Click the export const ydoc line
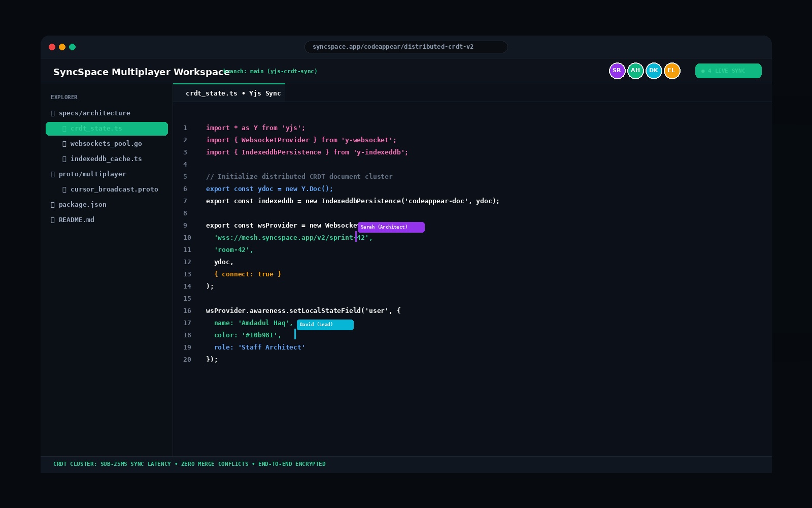812x508 pixels. pos(269,188)
